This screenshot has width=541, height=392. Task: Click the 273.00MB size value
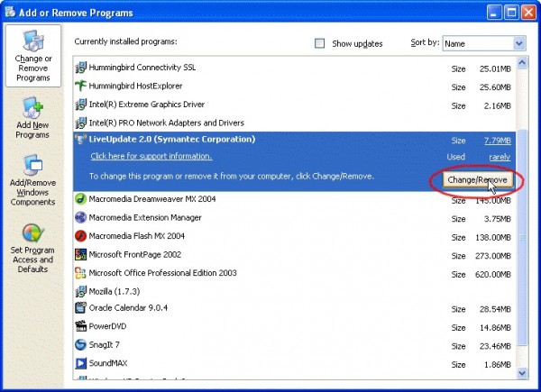click(x=493, y=256)
